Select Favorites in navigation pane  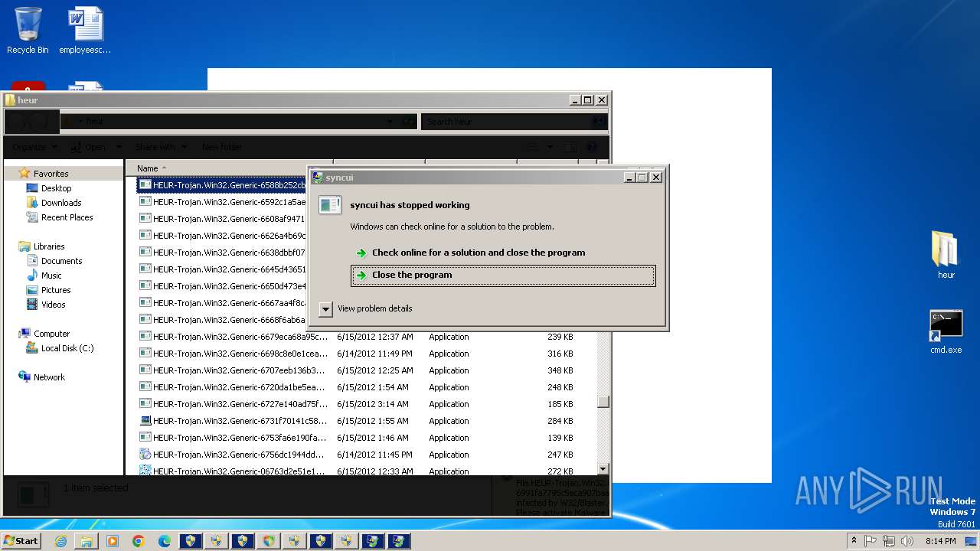coord(51,174)
